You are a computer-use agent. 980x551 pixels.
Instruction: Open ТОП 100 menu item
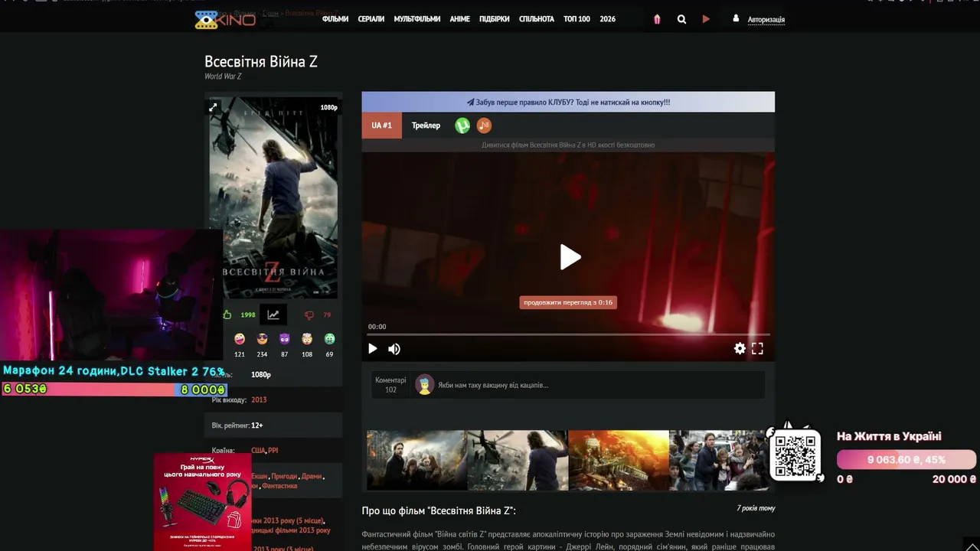[x=577, y=19]
